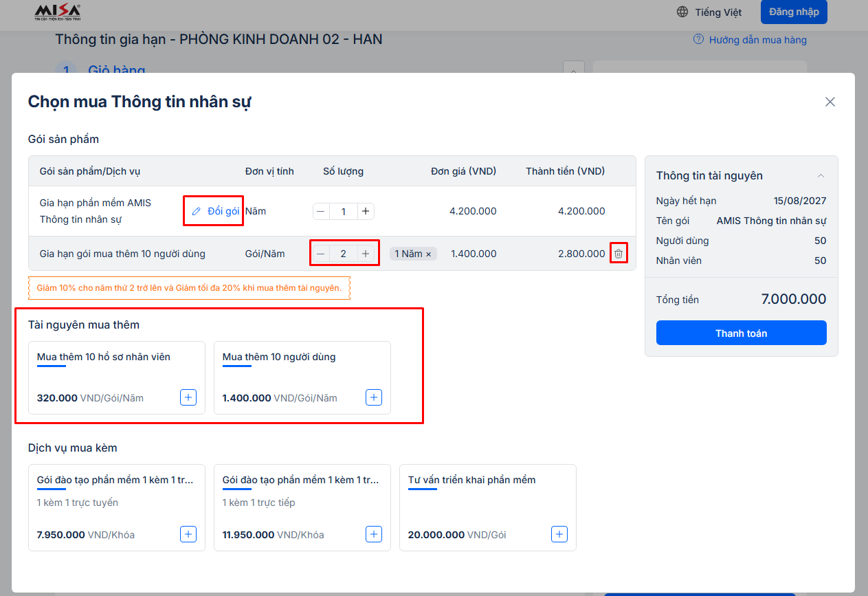
Task: Click the Tài nguyên mua thêm heading
Action: [84, 324]
